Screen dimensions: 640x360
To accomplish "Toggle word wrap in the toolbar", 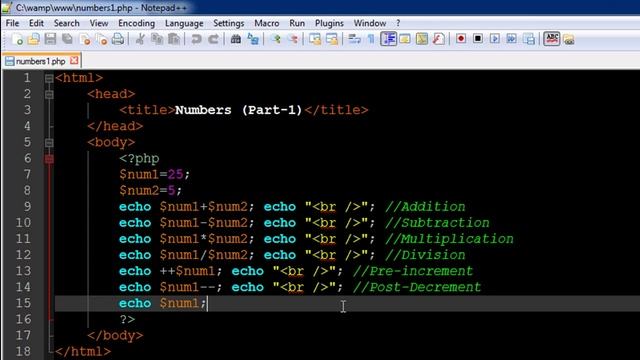I will coord(354,39).
